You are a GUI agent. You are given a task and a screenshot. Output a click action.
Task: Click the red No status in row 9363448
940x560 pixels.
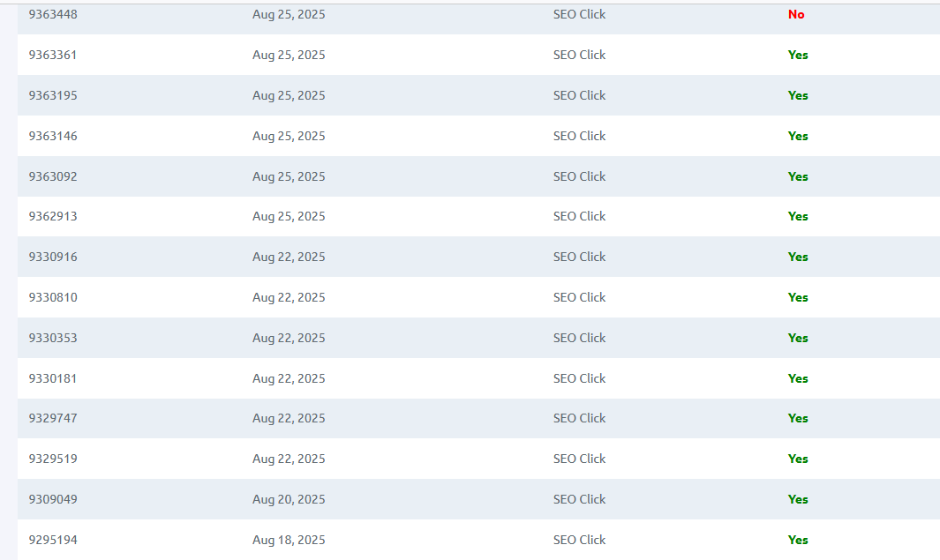coord(796,14)
